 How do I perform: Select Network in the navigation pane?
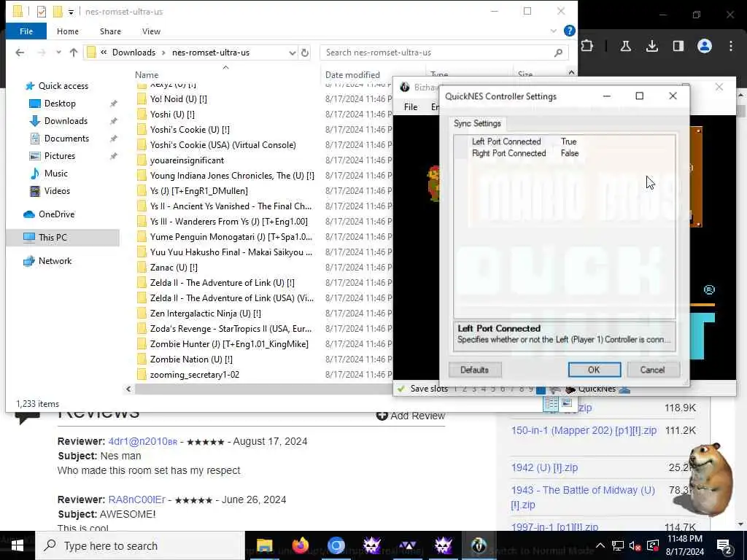55,261
